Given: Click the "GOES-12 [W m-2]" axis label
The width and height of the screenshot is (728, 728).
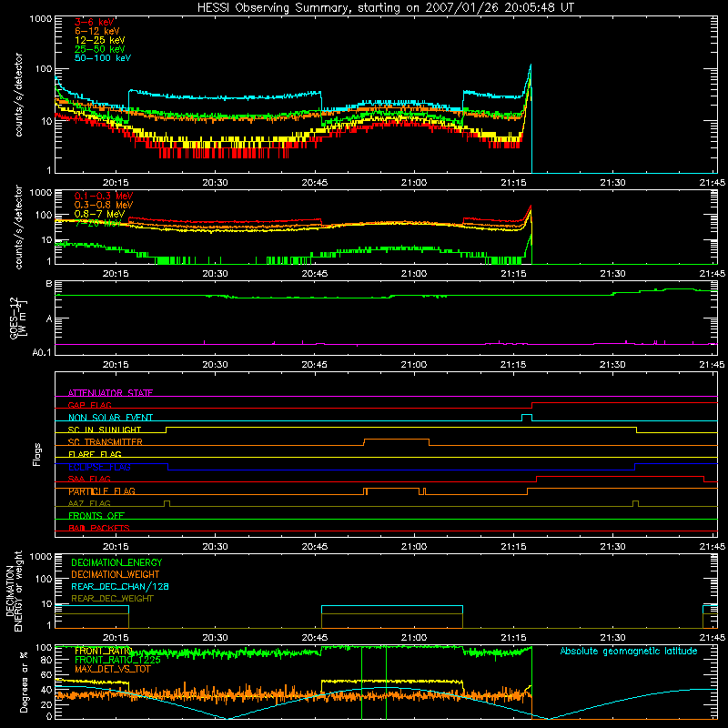Looking at the screenshot, I should (18, 318).
